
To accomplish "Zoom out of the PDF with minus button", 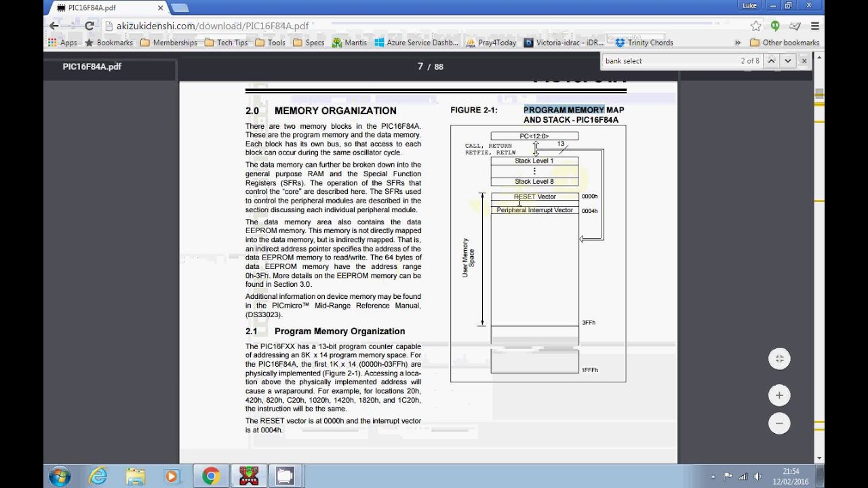I will 779,424.
